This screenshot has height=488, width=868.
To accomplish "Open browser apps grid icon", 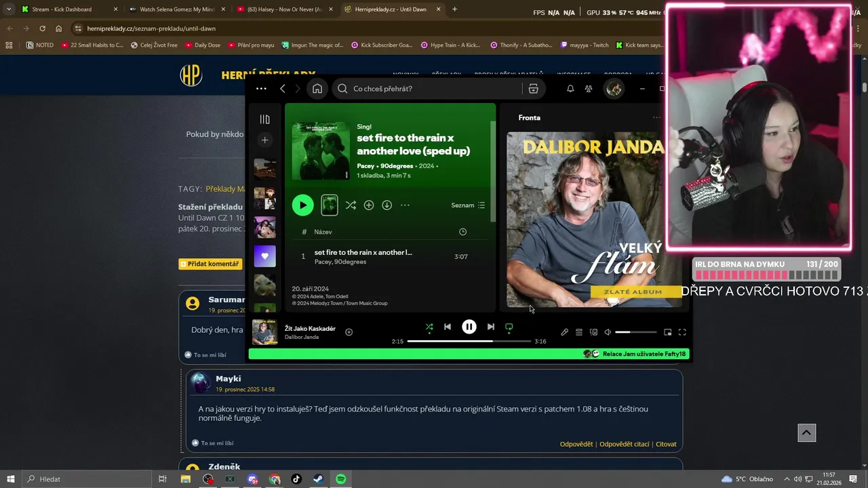I will [x=9, y=45].
